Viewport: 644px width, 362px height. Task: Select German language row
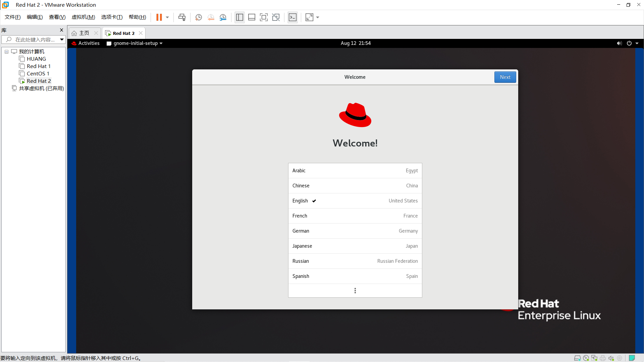(x=355, y=231)
